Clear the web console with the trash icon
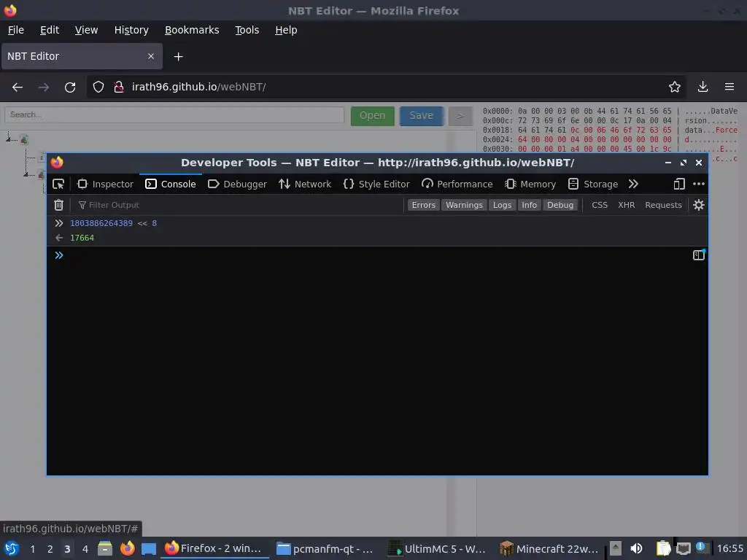The image size is (747, 560). point(58,205)
